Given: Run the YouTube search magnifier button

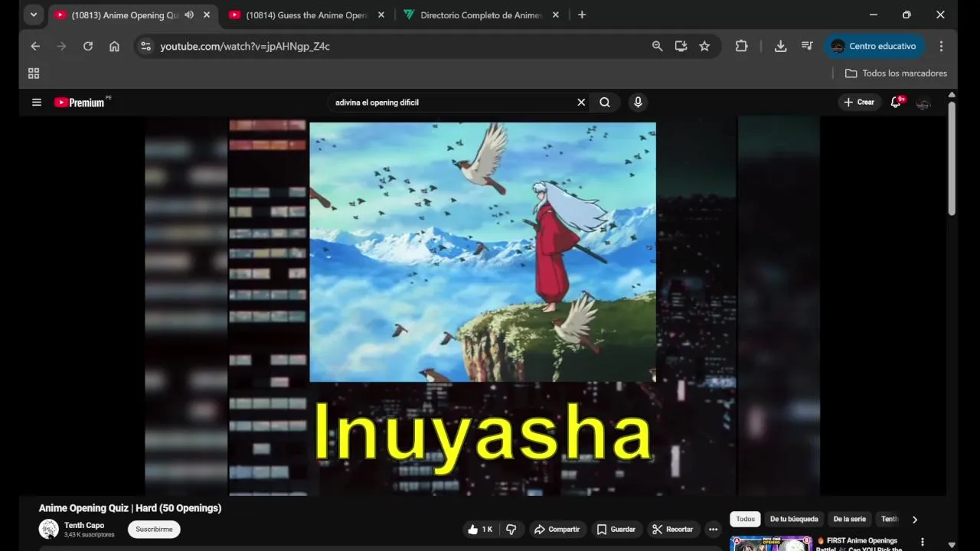Looking at the screenshot, I should tap(605, 102).
